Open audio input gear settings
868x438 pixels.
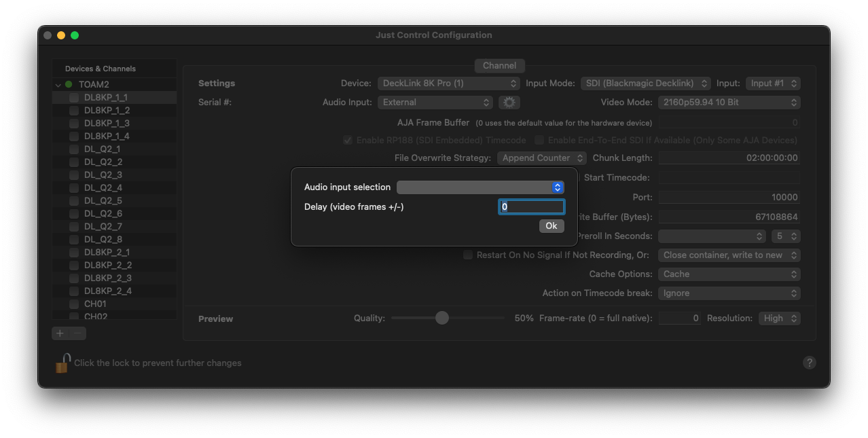point(509,103)
